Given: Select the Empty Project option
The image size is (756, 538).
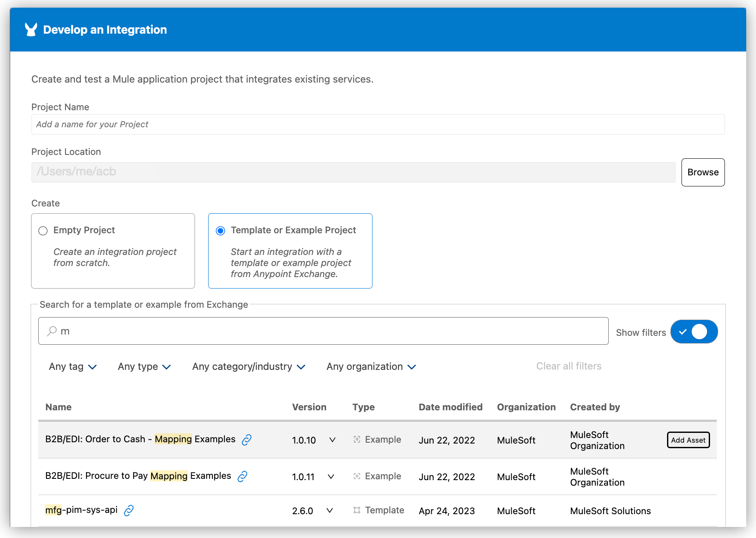Looking at the screenshot, I should click(43, 231).
